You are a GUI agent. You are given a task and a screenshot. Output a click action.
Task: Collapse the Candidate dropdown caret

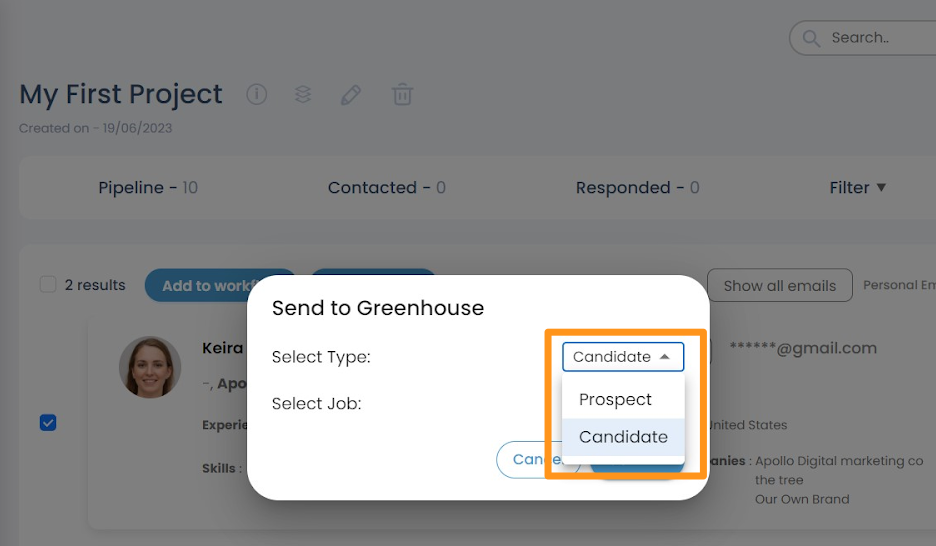point(664,357)
